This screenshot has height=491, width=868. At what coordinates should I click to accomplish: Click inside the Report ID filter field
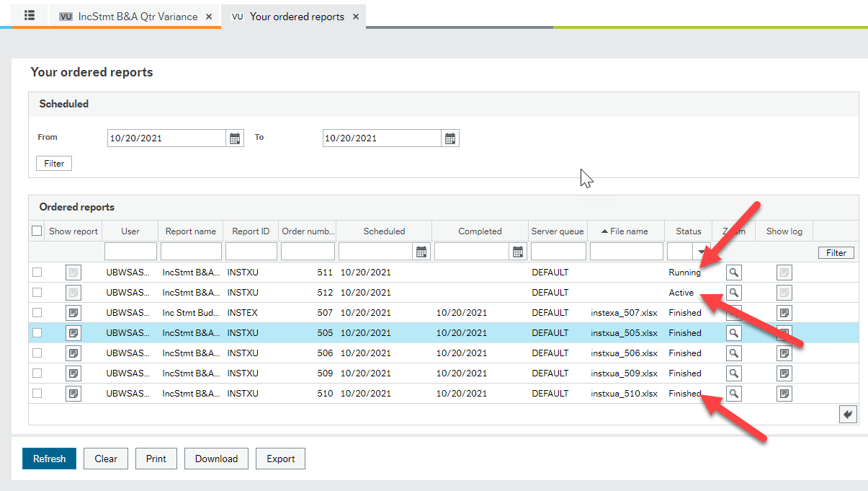coord(251,251)
